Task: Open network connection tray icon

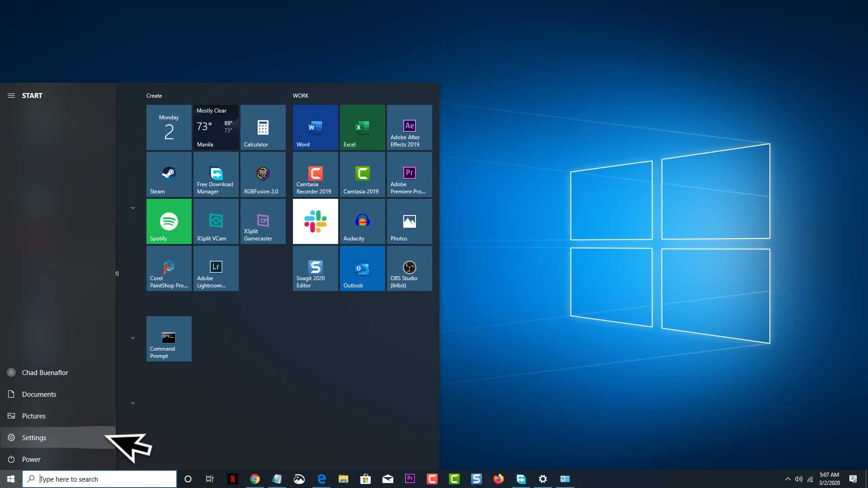Action: [810, 479]
